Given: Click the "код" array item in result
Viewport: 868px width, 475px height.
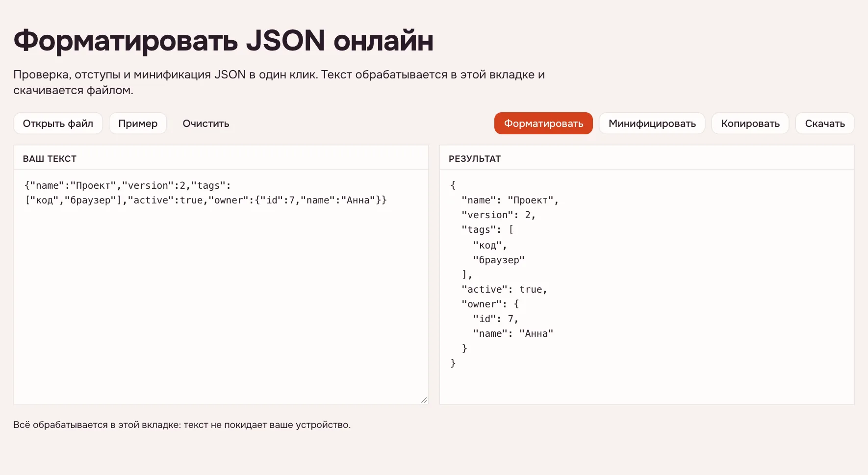Looking at the screenshot, I should (x=490, y=245).
